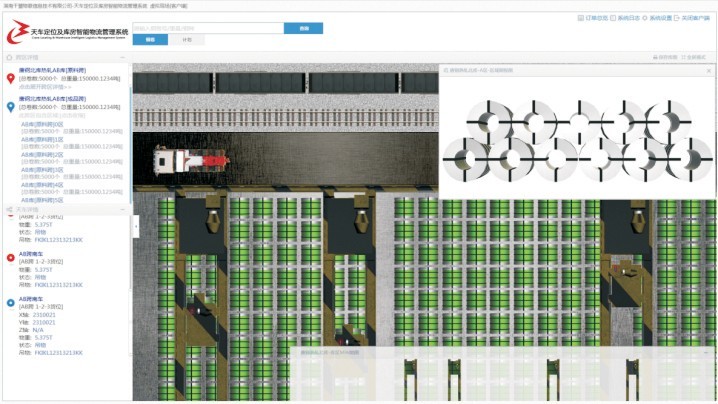Click the blue crane status icon
The image size is (718, 404).
click(10, 301)
